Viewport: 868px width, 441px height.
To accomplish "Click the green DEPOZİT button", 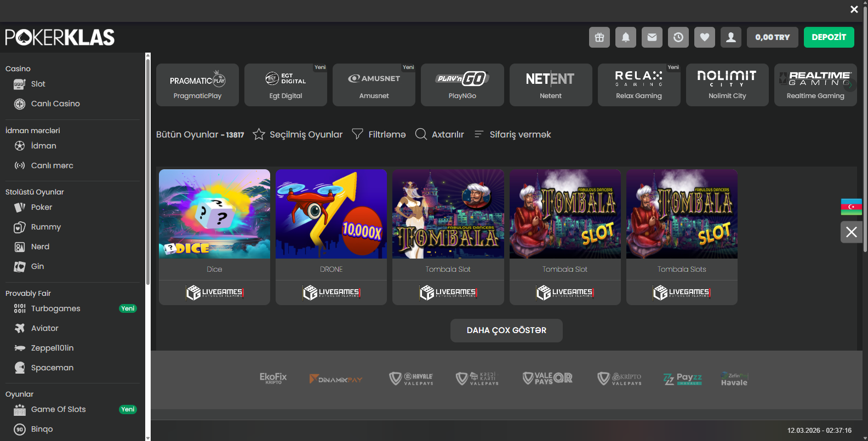I will coord(829,37).
